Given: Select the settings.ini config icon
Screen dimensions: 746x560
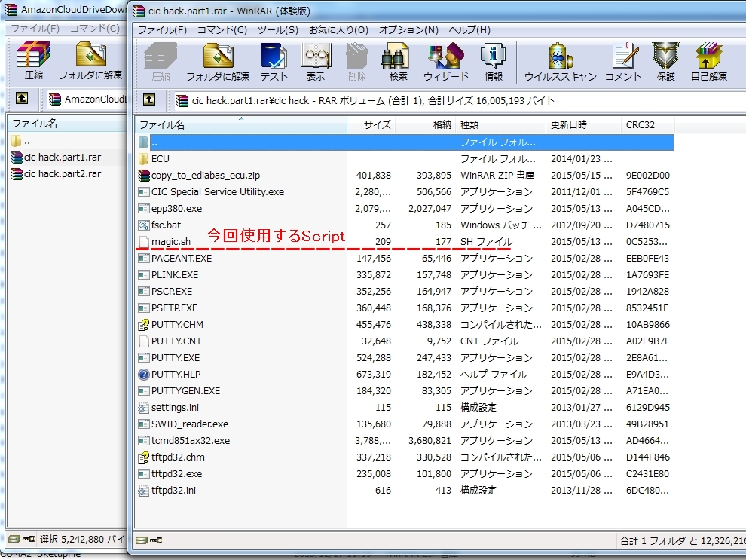Looking at the screenshot, I should [x=143, y=408].
